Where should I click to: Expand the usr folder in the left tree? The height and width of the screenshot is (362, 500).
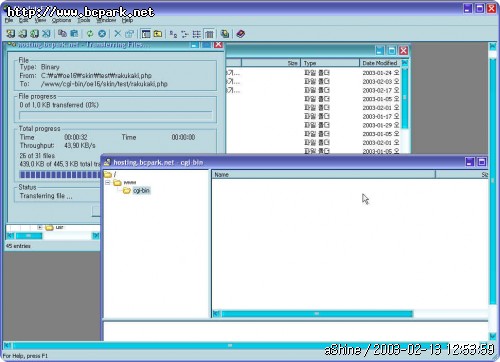[40, 227]
